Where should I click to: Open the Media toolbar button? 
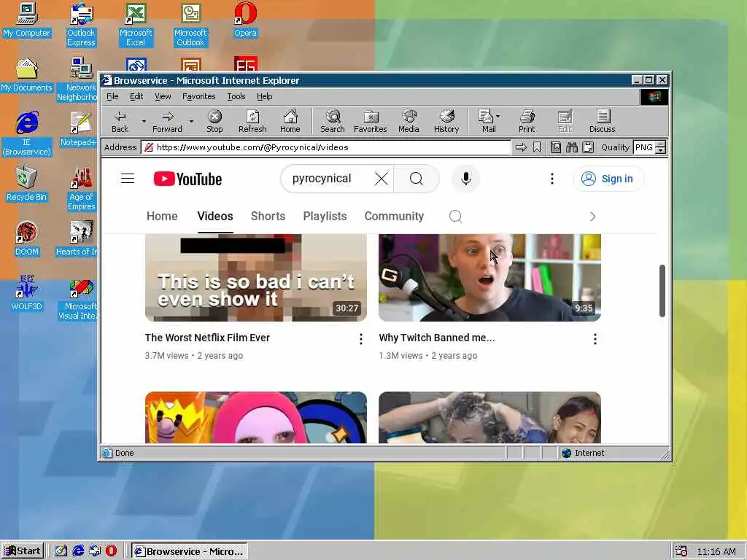click(x=409, y=122)
